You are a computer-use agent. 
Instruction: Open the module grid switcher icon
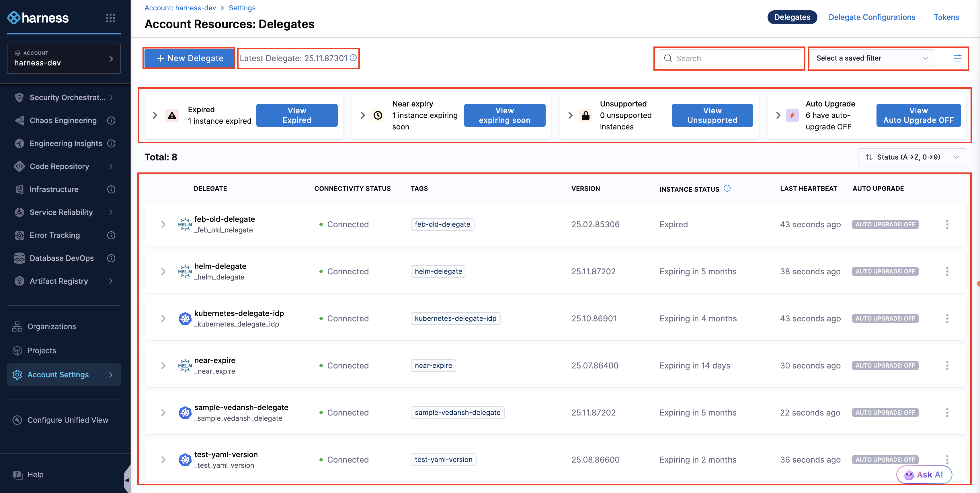110,18
